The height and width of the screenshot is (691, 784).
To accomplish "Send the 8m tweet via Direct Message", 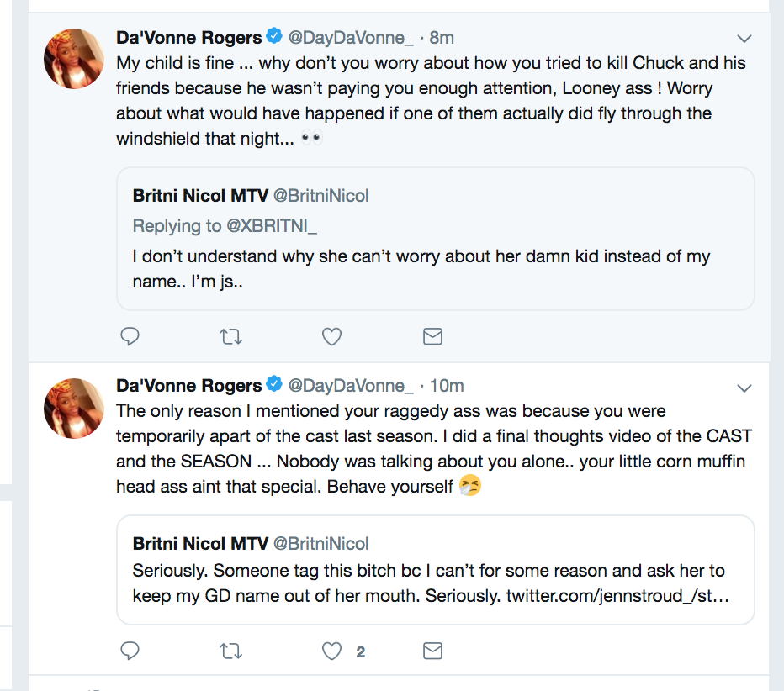I will click(432, 337).
